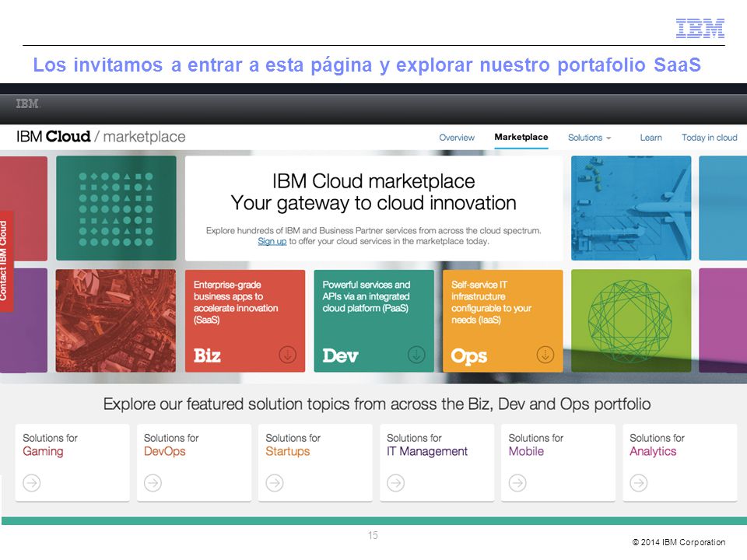This screenshot has height=560, width=747.
Task: Click the green polygon web tile
Action: 631,321
